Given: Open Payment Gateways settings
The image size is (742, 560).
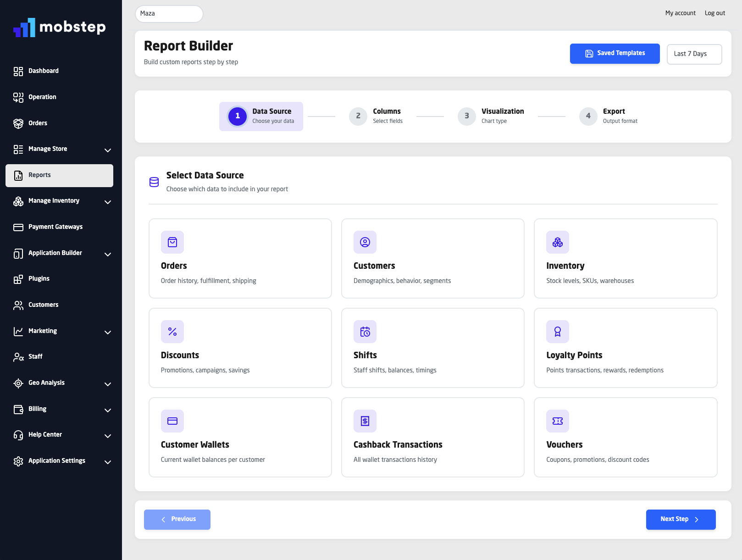Looking at the screenshot, I should coord(55,227).
